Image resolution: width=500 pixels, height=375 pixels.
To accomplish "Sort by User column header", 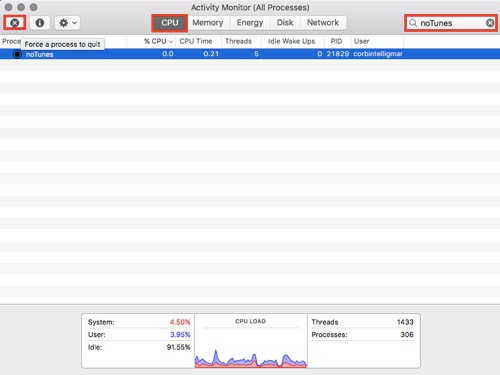I will tap(362, 41).
